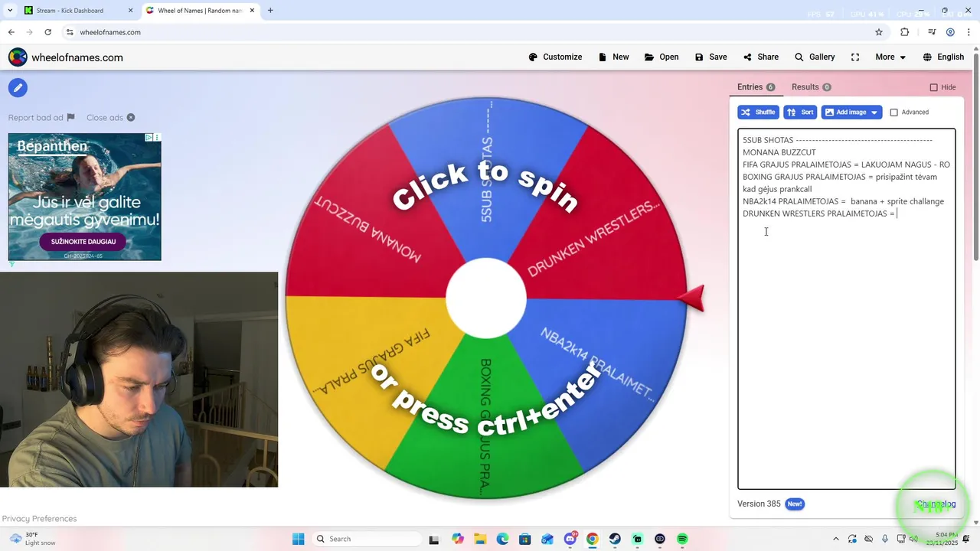Click the microphone tray icon

[886, 539]
